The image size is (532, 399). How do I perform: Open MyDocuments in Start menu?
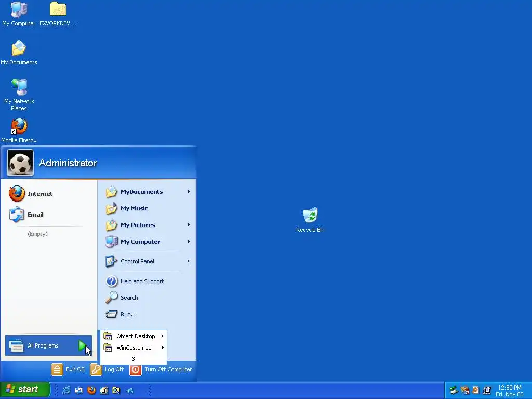(148, 192)
